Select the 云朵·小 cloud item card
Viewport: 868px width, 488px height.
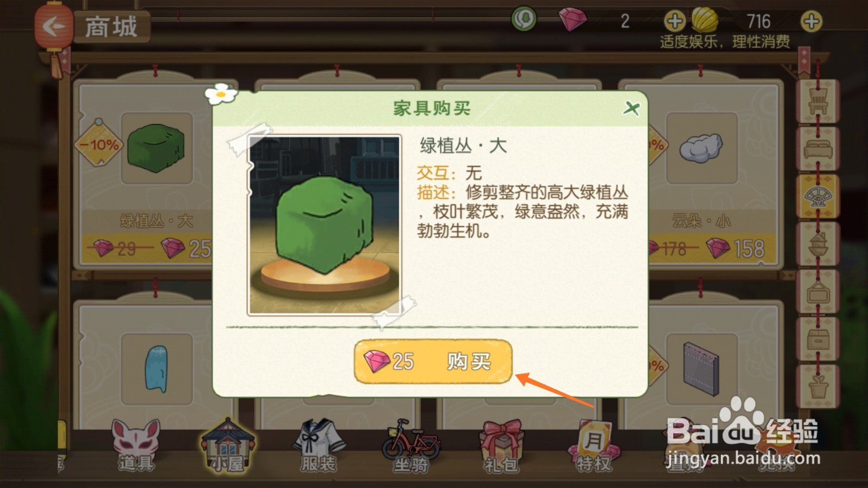pyautogui.click(x=715, y=174)
